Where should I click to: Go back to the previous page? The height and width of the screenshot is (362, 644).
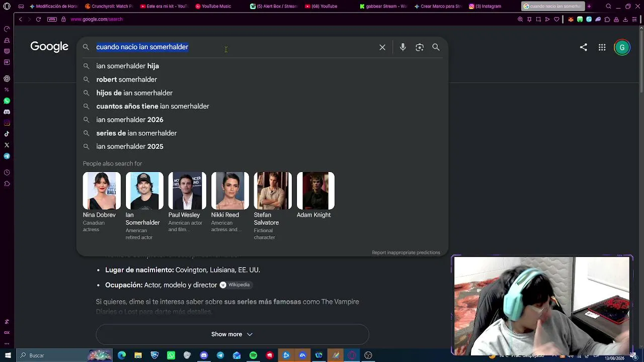20,19
